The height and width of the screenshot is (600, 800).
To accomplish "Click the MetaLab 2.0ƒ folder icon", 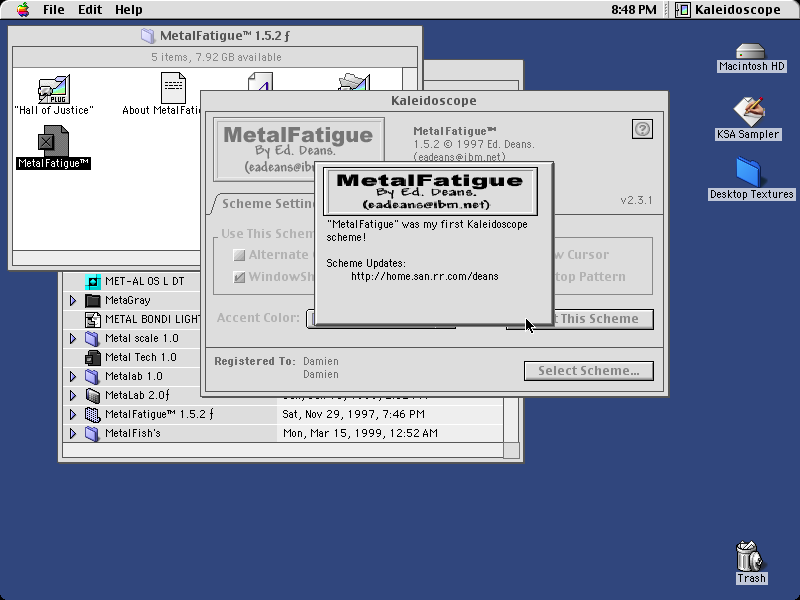I will (x=93, y=395).
